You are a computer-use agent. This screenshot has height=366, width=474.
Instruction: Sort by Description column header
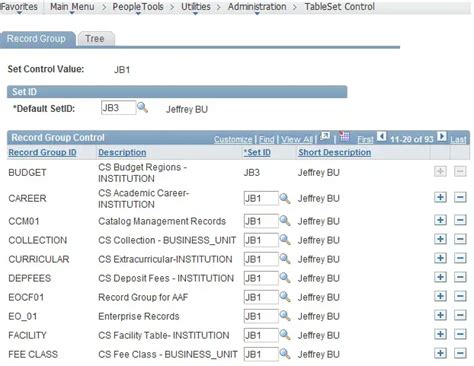coord(122,152)
